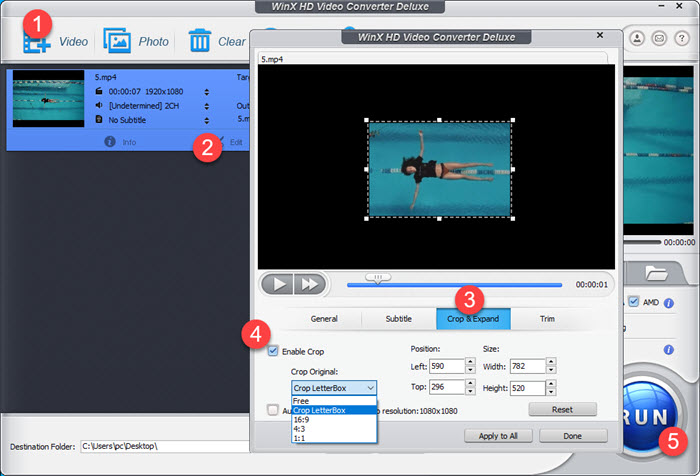This screenshot has height=476, width=700.
Task: Increase the Width value
Action: click(x=551, y=362)
